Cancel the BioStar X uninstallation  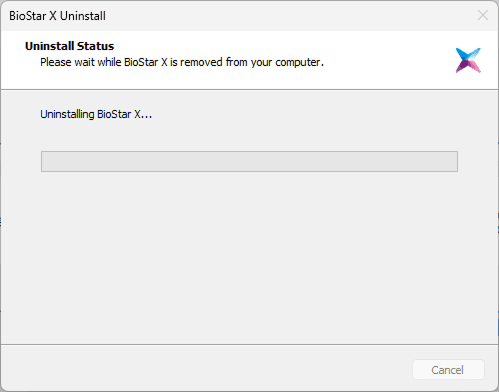coord(448,370)
